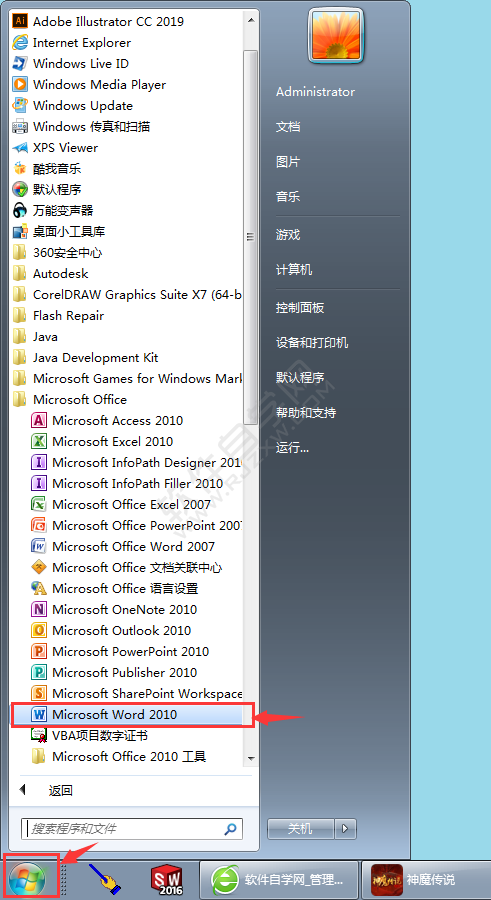Click the user account flower picture
The image size is (491, 900).
tap(335, 34)
